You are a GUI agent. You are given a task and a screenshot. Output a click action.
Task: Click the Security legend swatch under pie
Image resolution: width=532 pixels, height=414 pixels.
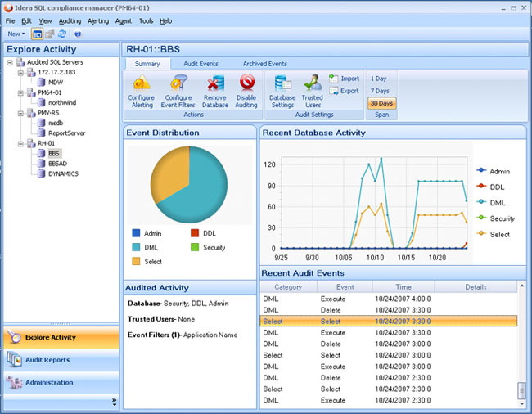click(x=195, y=247)
